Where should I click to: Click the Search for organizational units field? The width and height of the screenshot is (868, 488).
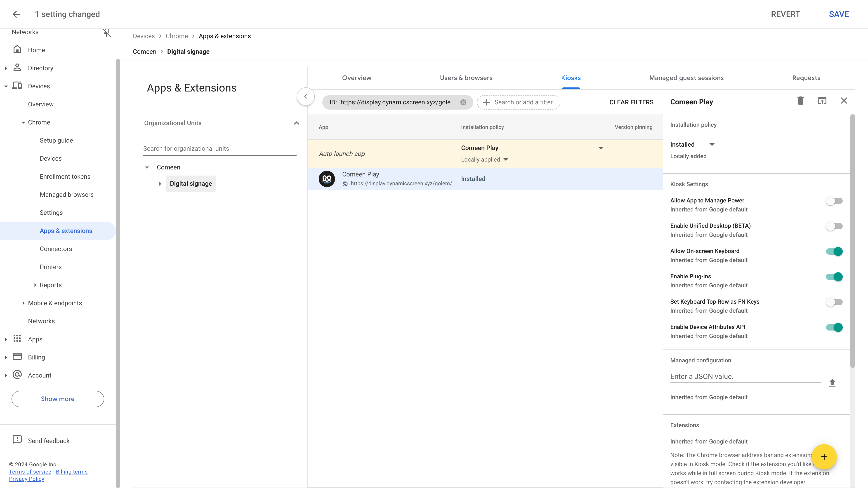220,148
